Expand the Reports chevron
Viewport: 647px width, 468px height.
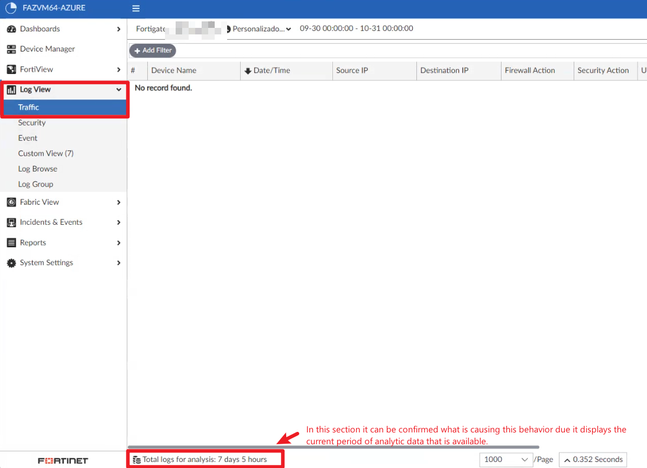(119, 243)
